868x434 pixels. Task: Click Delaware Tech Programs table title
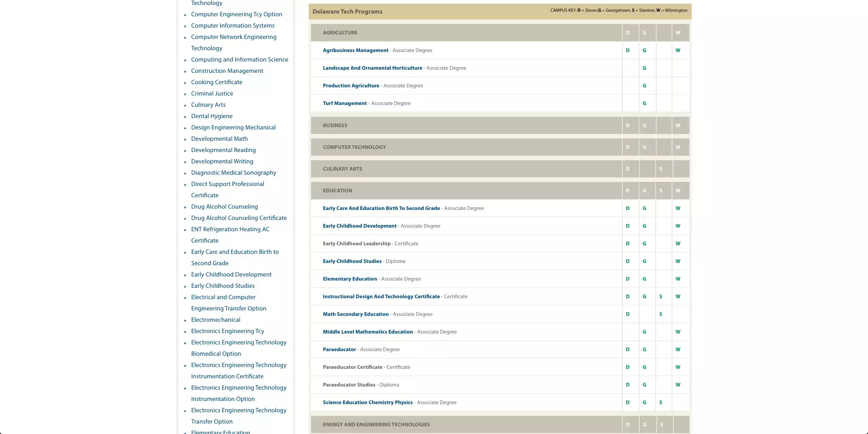(347, 12)
